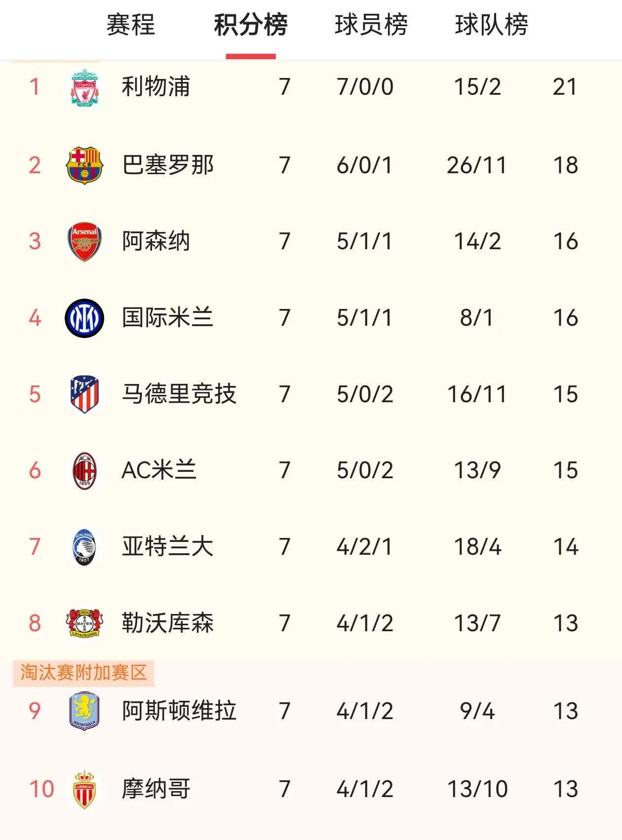Click the Barcelona FCB badge icon
The image size is (622, 840).
tap(84, 165)
